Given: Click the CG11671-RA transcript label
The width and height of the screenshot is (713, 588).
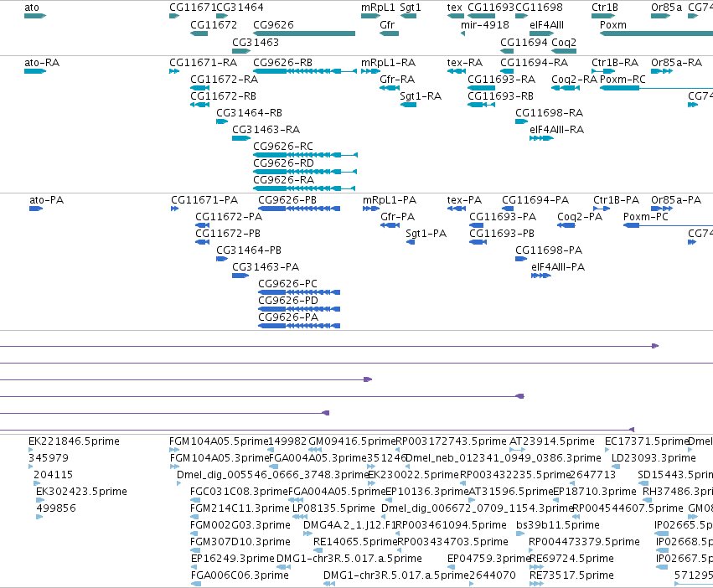Looking at the screenshot, I should click(x=203, y=62).
